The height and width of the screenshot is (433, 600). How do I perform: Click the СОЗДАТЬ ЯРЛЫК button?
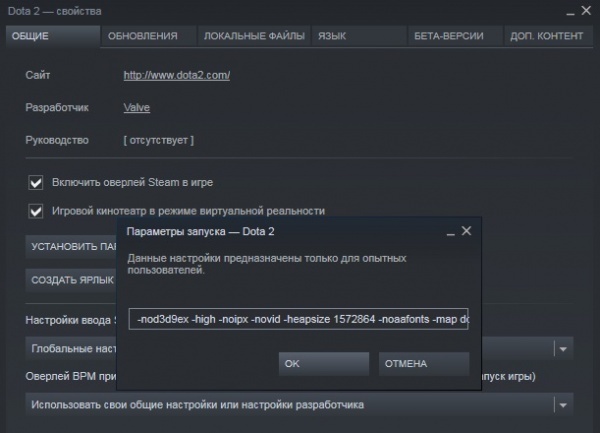point(70,280)
